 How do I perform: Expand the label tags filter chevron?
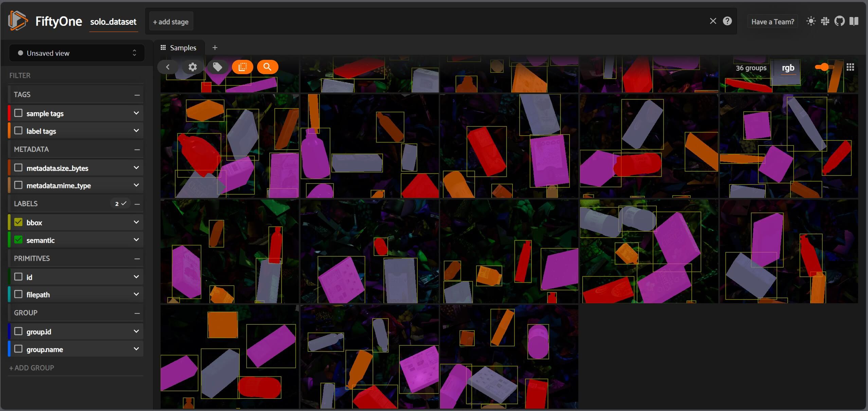pos(136,131)
